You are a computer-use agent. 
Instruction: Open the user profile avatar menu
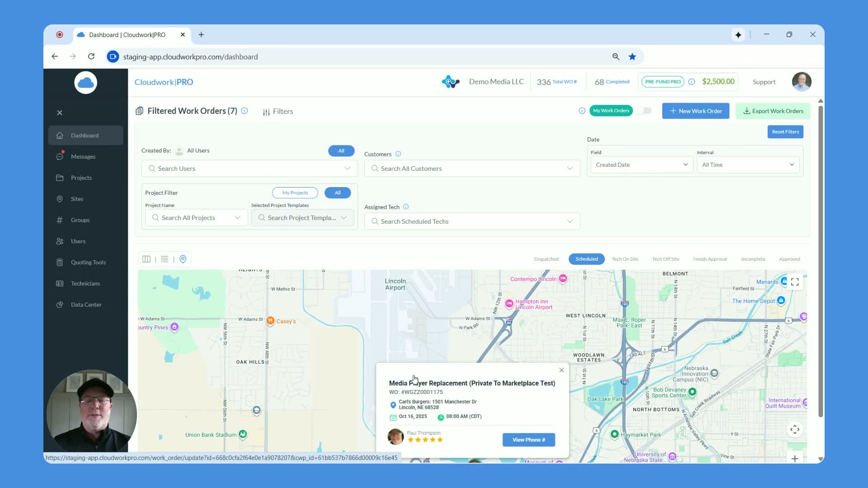[802, 82]
